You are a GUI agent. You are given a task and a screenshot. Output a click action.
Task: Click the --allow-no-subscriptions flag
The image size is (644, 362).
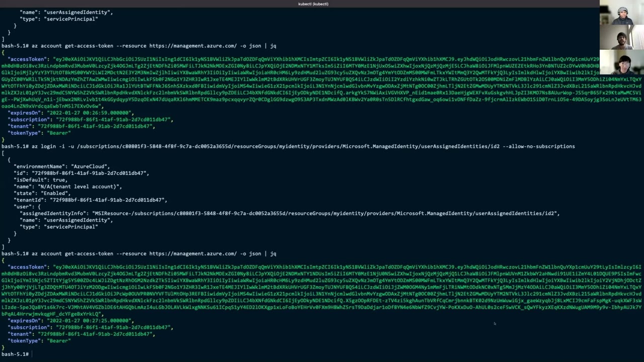tap(538, 146)
